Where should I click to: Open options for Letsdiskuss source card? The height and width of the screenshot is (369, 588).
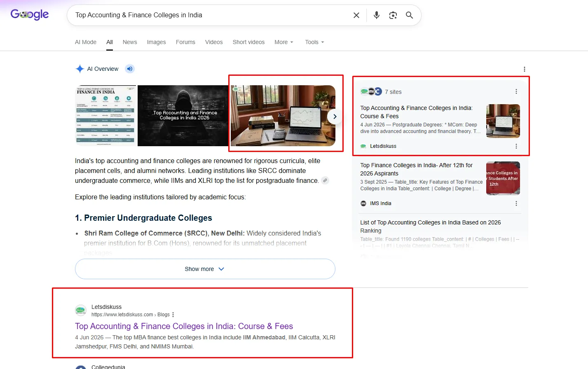coord(516,146)
